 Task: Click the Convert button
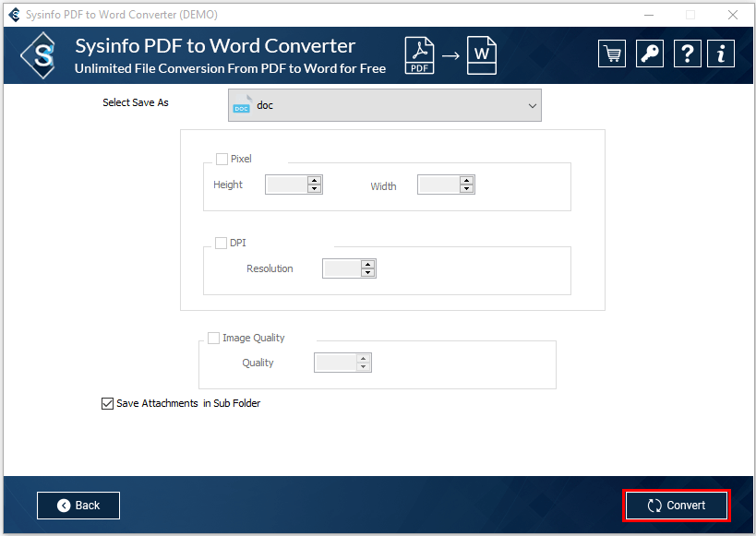coord(677,506)
